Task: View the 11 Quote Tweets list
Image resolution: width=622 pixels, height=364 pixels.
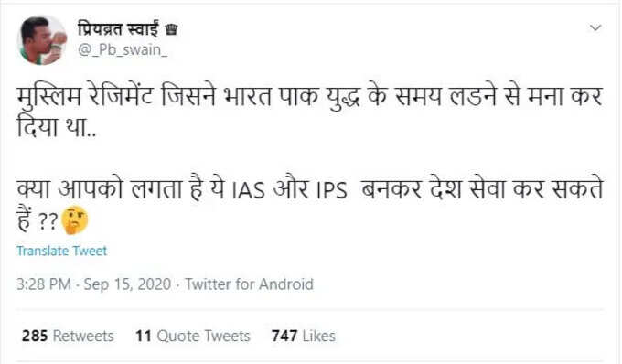Action: click(x=193, y=336)
